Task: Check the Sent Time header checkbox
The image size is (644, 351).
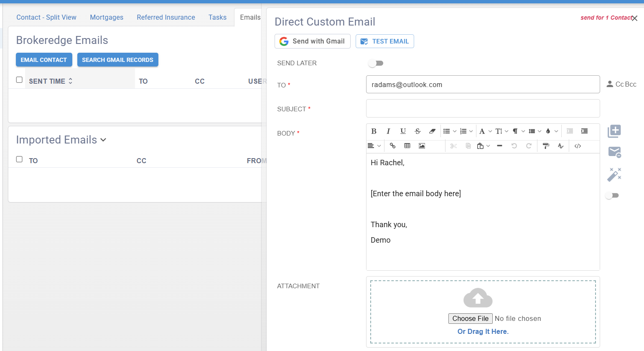Action: tap(19, 79)
